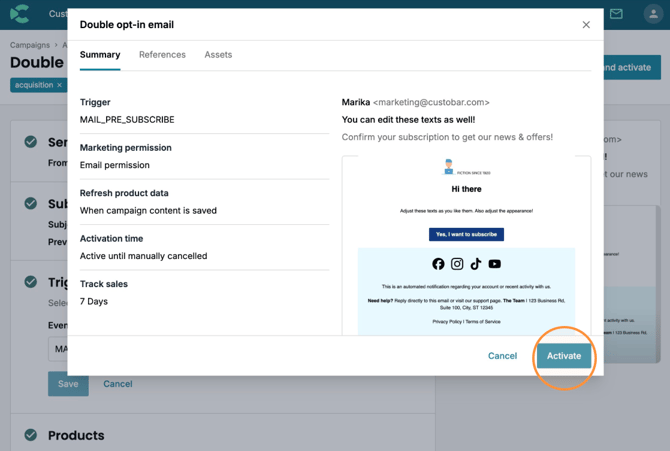Screen dimensions: 670x451
Task: Remove the acquisition tag with its x
Action: click(59, 85)
